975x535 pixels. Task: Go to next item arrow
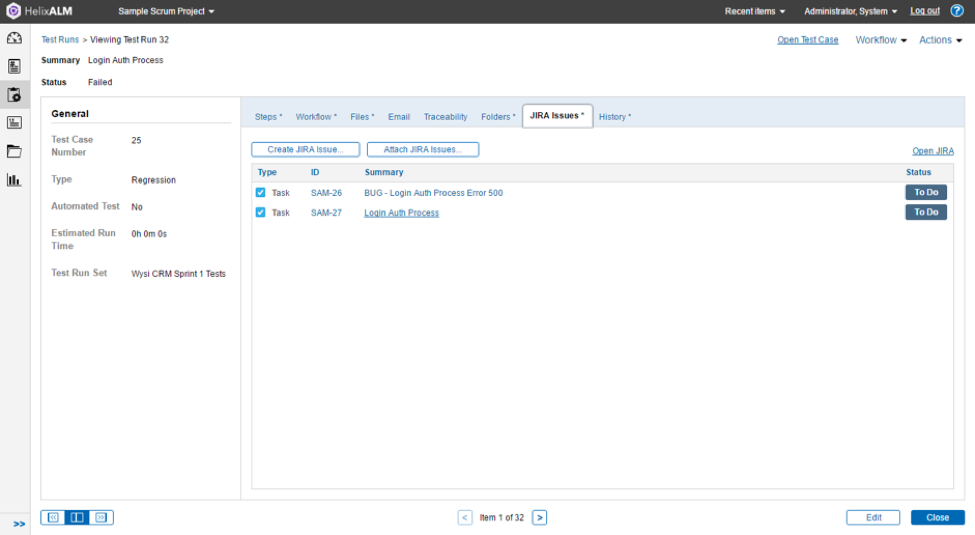coord(540,518)
